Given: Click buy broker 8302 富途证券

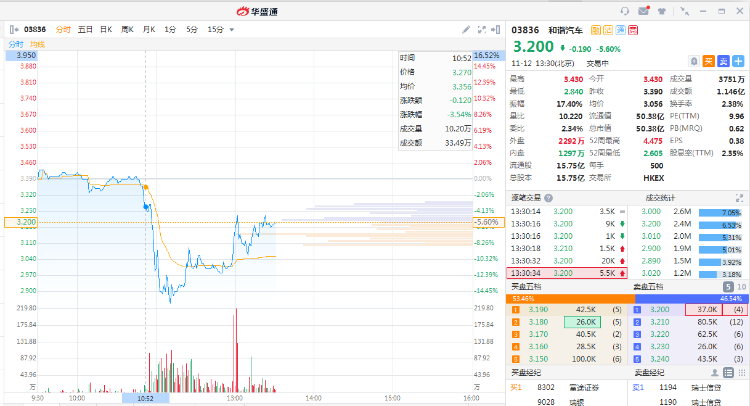Looking at the screenshot, I should (567, 388).
